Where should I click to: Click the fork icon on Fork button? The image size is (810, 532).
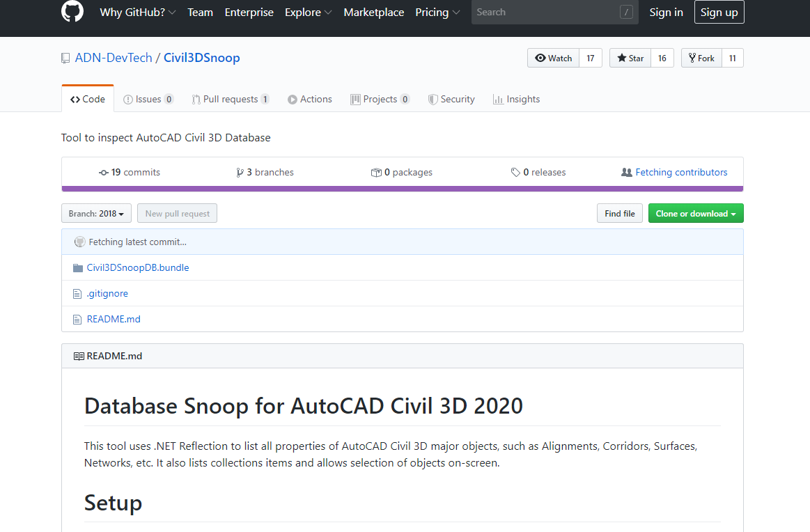pyautogui.click(x=694, y=57)
